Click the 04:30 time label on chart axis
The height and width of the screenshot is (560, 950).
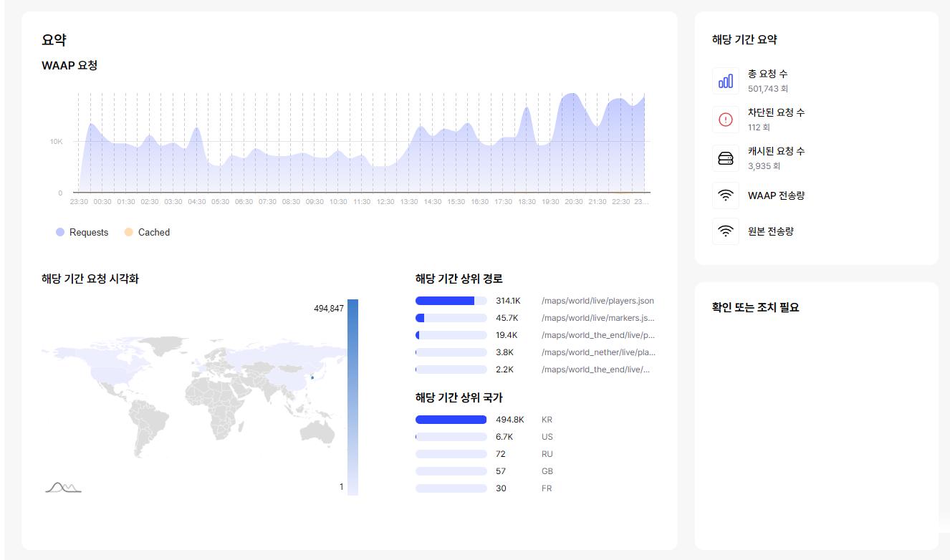click(196, 202)
